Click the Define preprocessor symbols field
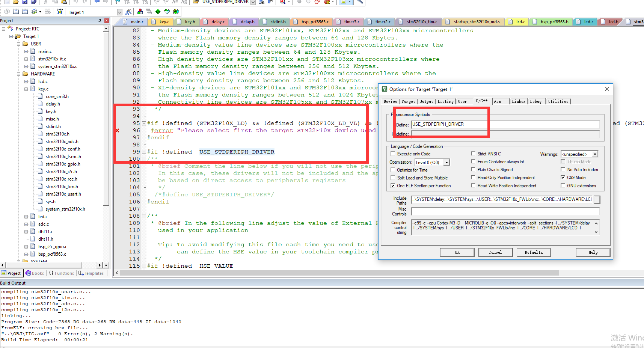Image resolution: width=644 pixels, height=348 pixels. (505, 125)
